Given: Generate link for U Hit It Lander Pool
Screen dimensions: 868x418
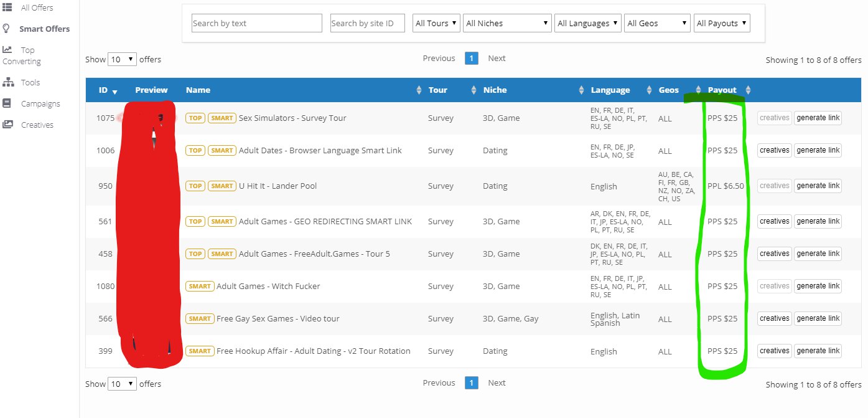Looking at the screenshot, I should (x=818, y=186).
